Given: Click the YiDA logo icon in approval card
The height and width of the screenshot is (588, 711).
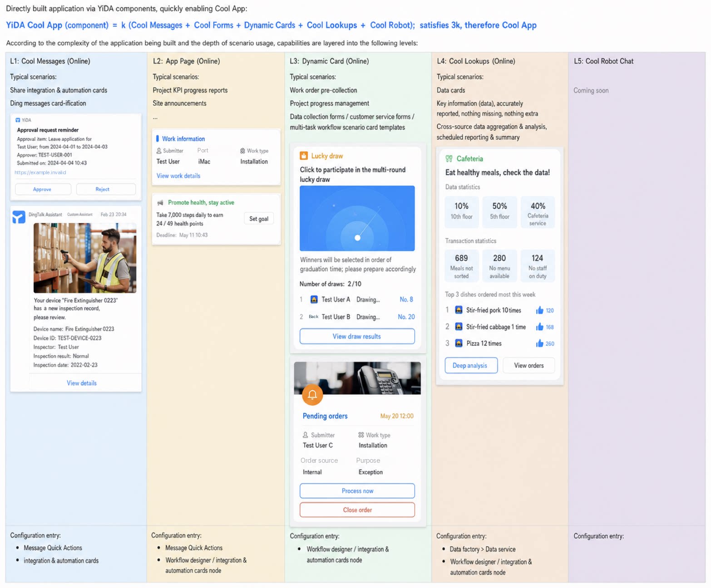Looking at the screenshot, I should pyautogui.click(x=18, y=120).
